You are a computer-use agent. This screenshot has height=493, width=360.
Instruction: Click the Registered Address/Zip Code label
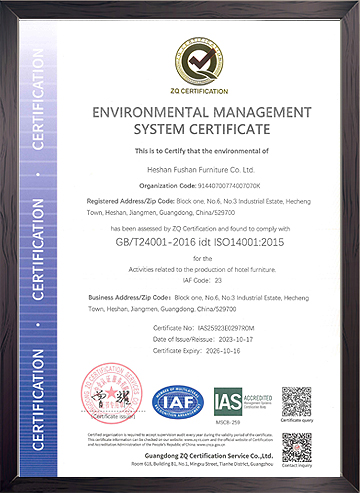[131, 201]
